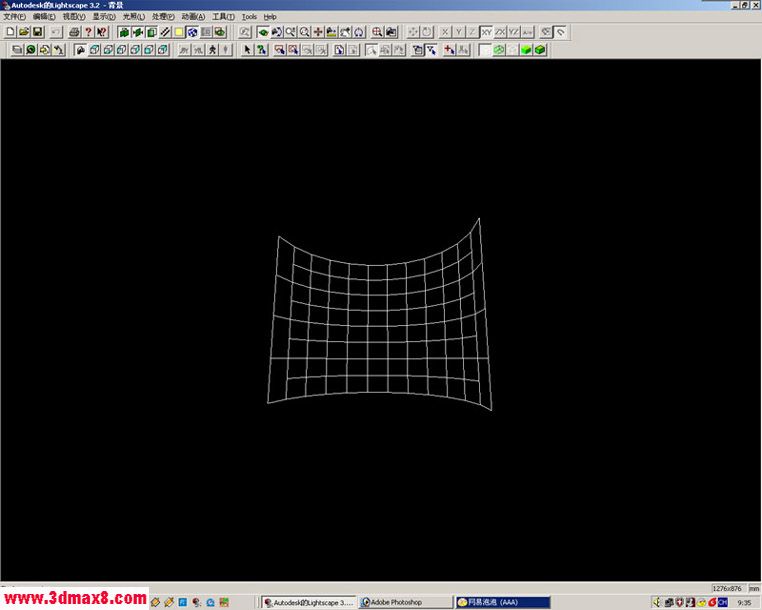The height and width of the screenshot is (610, 762).
Task: Open the 编辑(E) menu
Action: coord(44,17)
